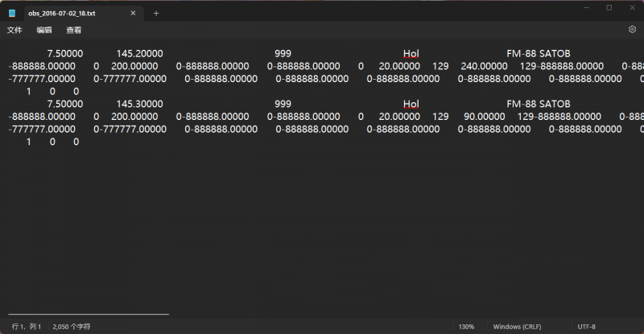Open the Notepad settings gear
The width and height of the screenshot is (644, 334).
coord(632,30)
